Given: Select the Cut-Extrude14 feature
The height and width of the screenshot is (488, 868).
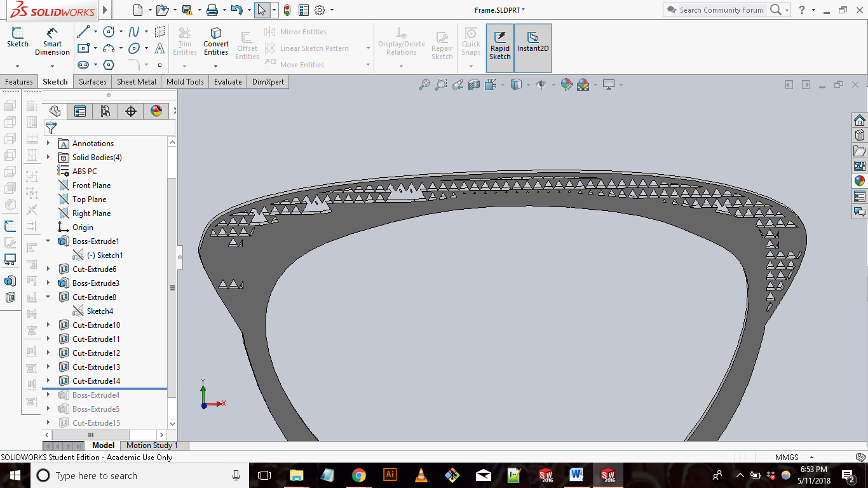Looking at the screenshot, I should pos(96,381).
